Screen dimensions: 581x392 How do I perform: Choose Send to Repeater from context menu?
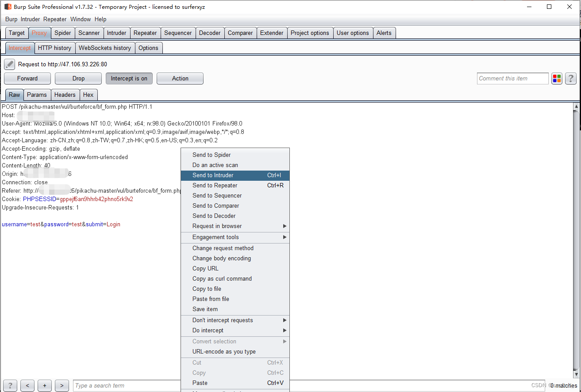(x=235, y=185)
